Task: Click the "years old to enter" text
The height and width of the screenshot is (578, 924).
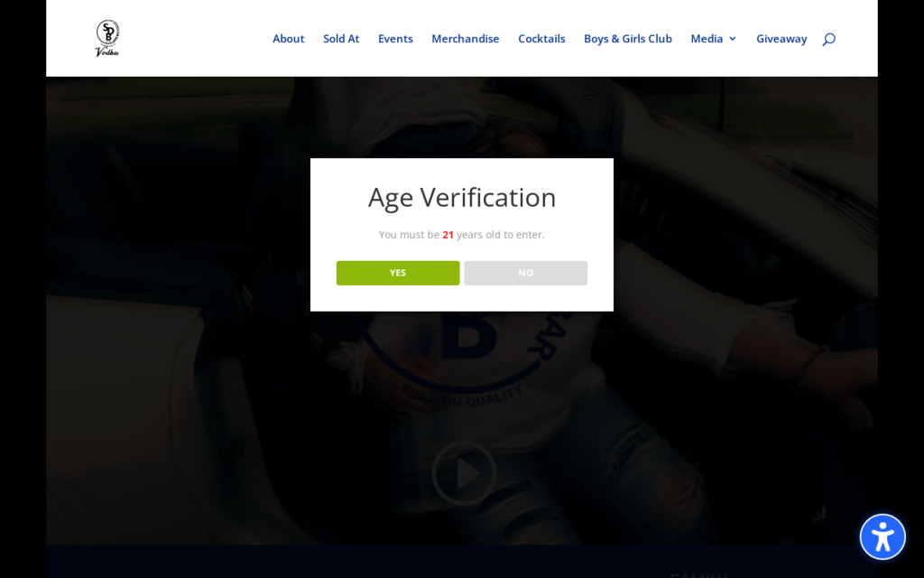Action: coord(501,235)
